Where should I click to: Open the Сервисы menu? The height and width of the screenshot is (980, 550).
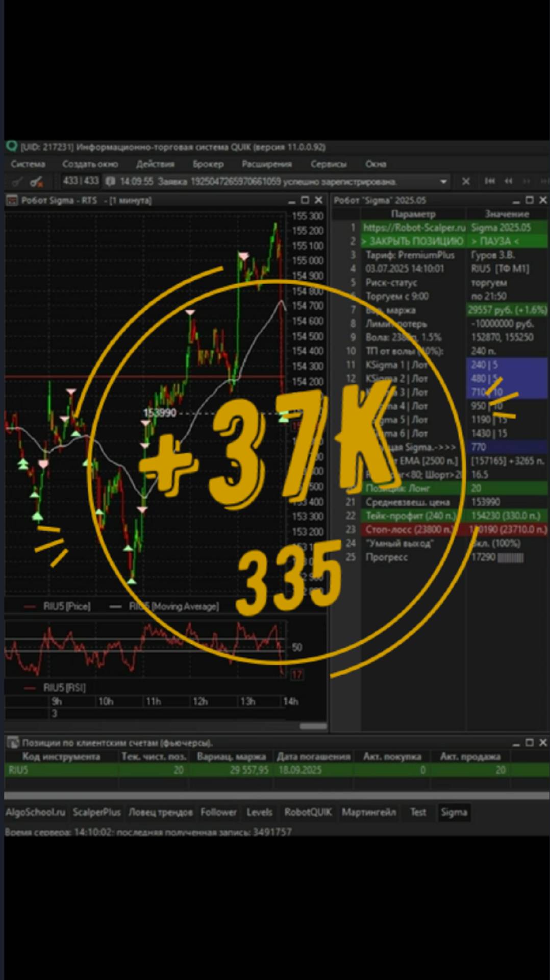coord(329,164)
